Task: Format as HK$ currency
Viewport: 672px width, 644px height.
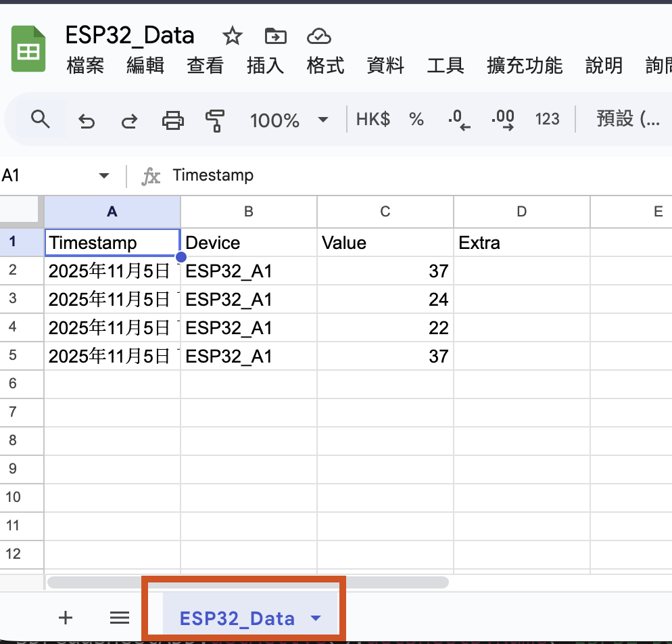Action: click(x=373, y=120)
